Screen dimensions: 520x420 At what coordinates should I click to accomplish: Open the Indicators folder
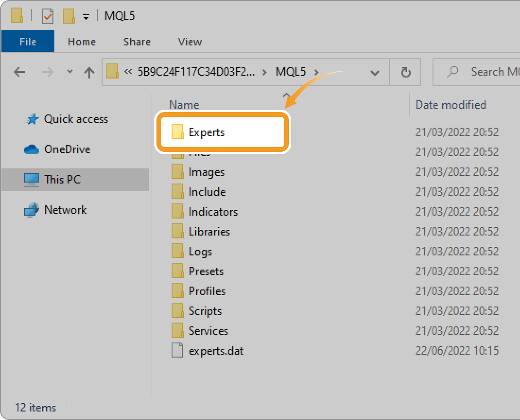click(x=213, y=212)
